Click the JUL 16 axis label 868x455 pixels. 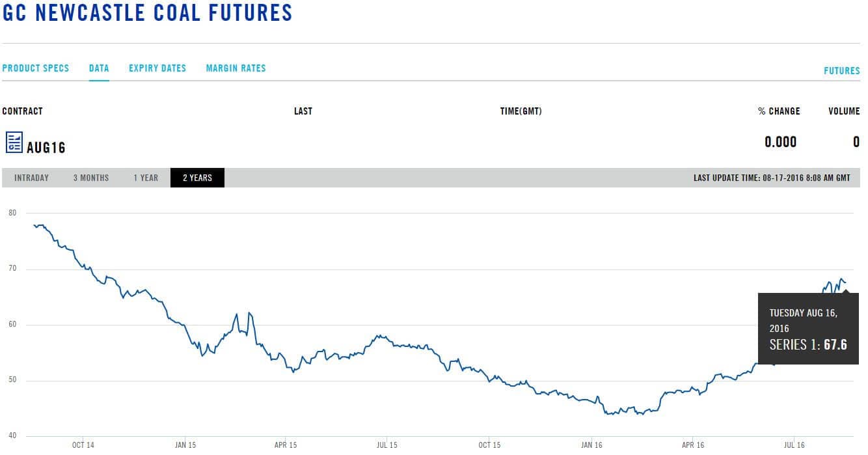click(x=794, y=445)
